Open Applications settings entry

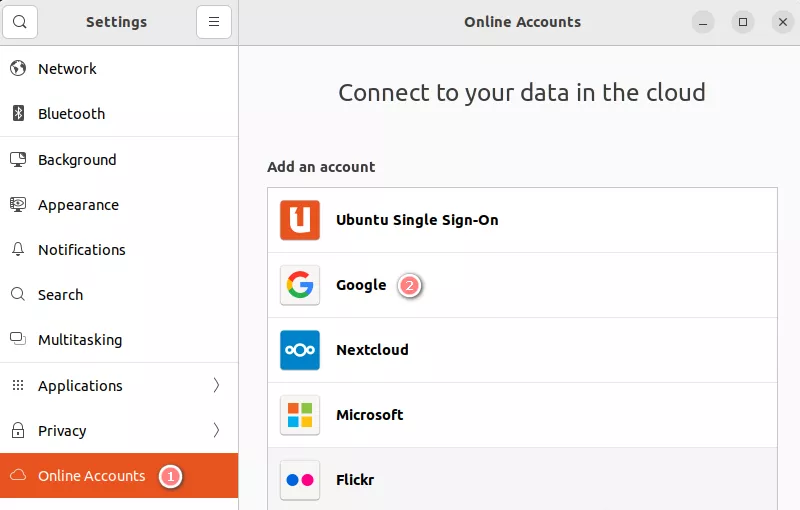119,386
